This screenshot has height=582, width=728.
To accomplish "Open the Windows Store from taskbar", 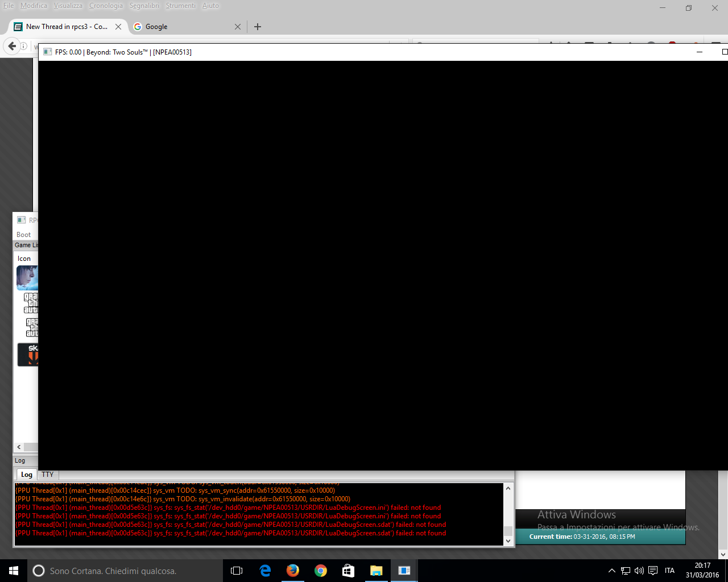I will coord(348,571).
